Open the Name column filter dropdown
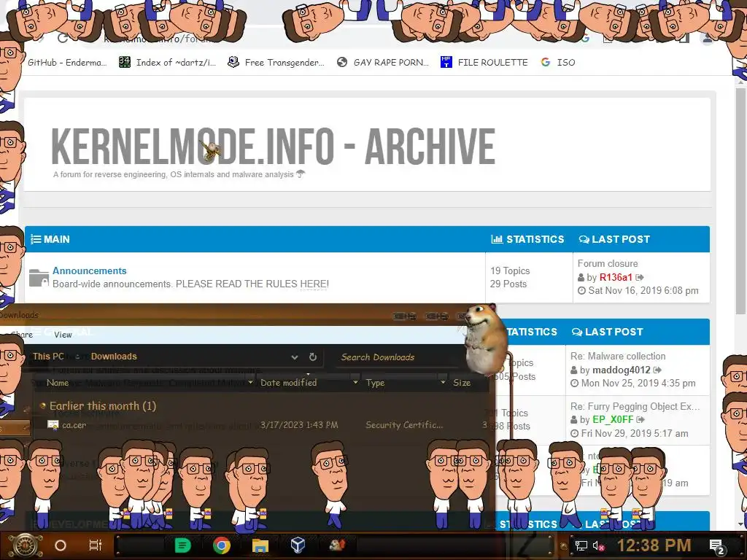This screenshot has width=747, height=560. tap(251, 382)
